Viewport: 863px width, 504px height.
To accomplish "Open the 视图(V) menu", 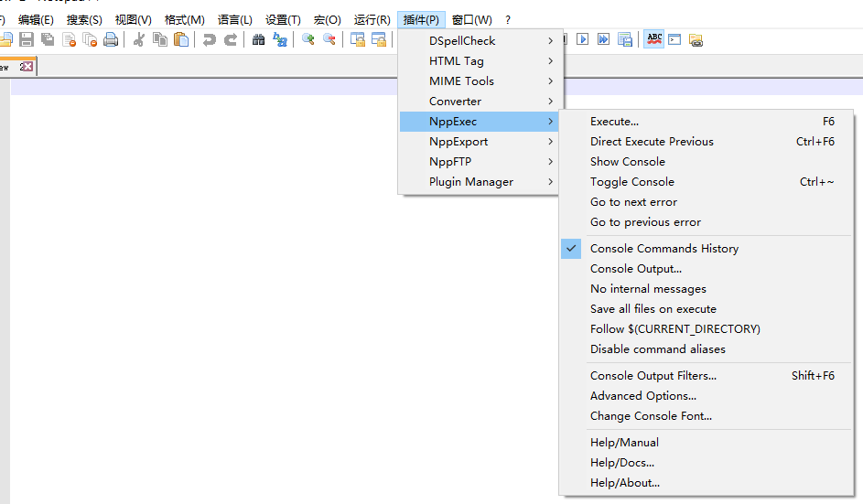I will [134, 20].
